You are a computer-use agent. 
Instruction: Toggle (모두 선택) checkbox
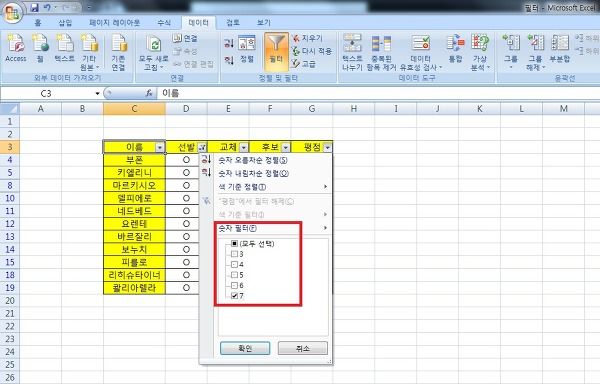click(x=235, y=244)
